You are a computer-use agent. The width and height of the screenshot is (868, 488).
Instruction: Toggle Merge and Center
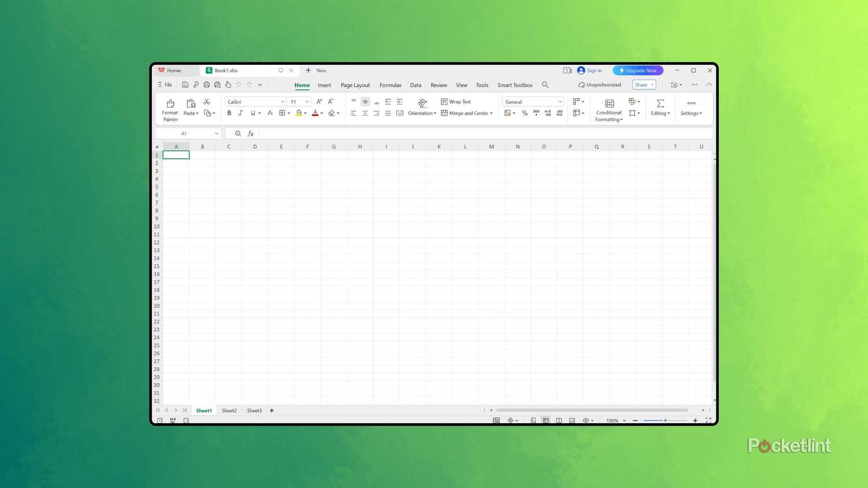tap(466, 113)
